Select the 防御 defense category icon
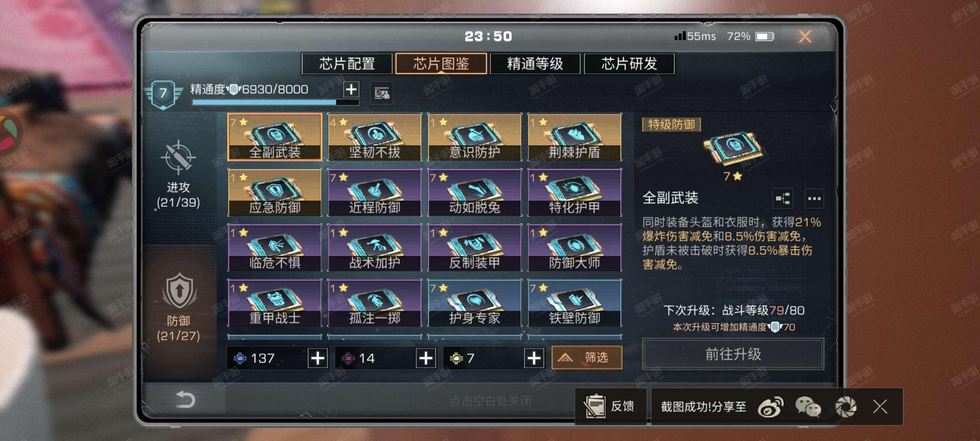This screenshot has width=980, height=441. pyautogui.click(x=179, y=291)
